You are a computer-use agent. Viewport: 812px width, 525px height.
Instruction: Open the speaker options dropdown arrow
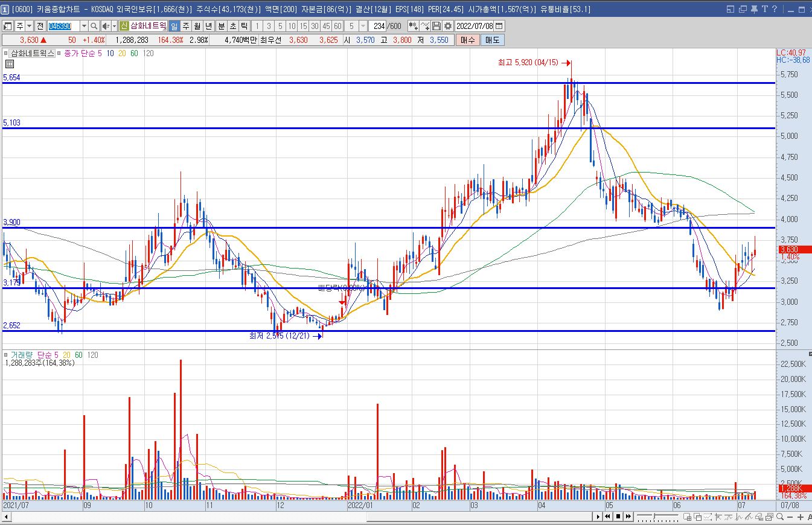click(114, 26)
